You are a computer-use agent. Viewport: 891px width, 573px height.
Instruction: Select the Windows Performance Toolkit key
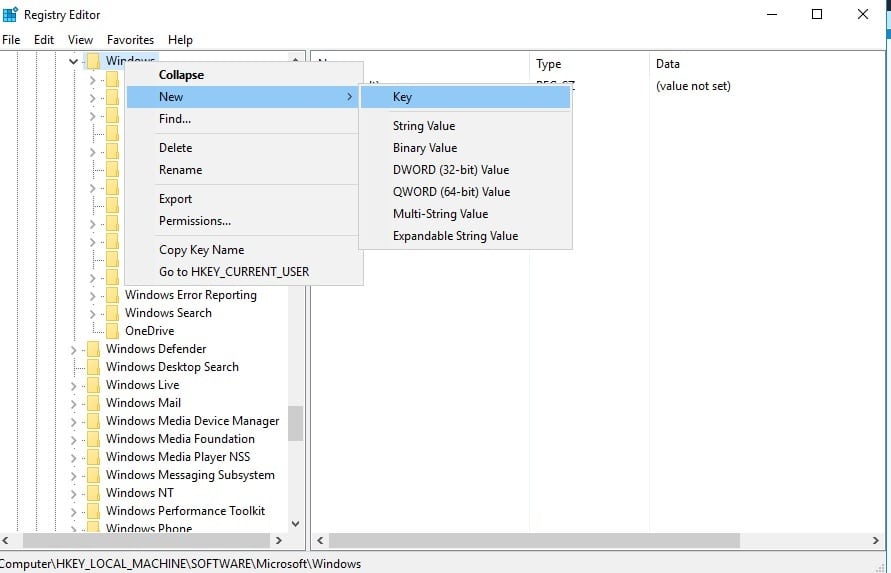[185, 511]
